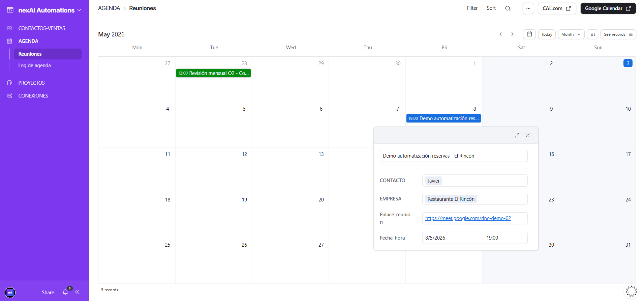
Task: Click the dotted circle help icon
Action: pyautogui.click(x=631, y=292)
